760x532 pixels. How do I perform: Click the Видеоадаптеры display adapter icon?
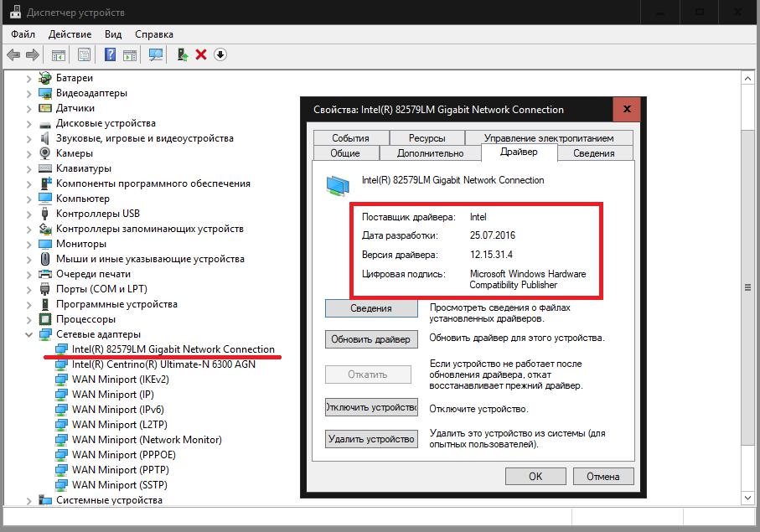45,93
